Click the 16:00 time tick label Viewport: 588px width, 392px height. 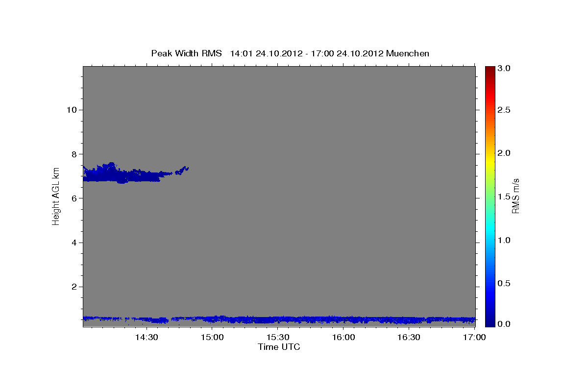click(343, 337)
